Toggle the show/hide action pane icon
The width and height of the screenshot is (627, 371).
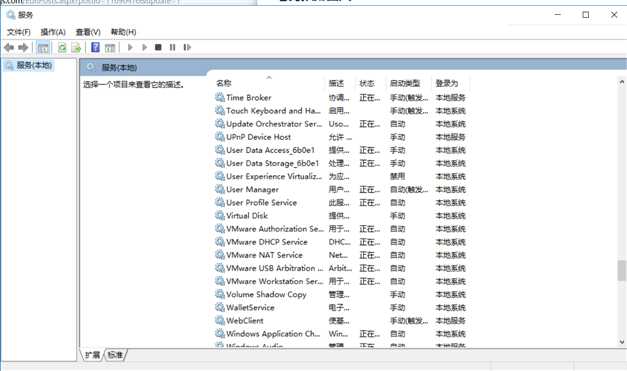[x=110, y=48]
